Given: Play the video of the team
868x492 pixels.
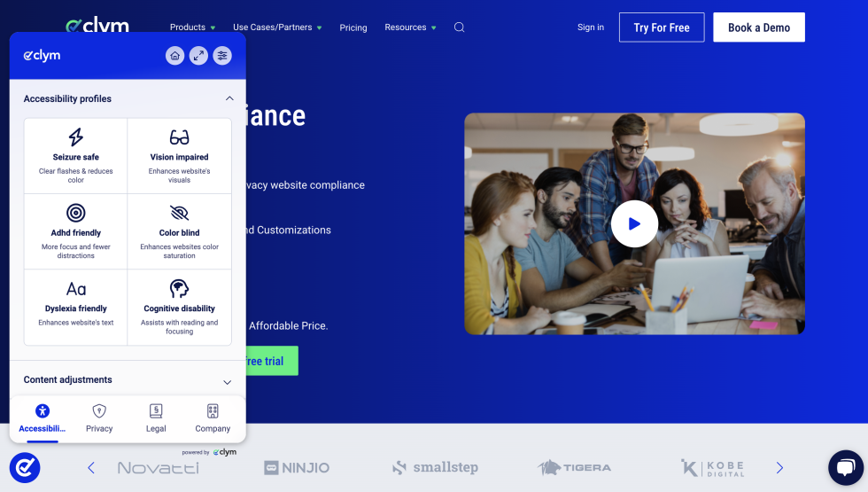Looking at the screenshot, I should [634, 224].
